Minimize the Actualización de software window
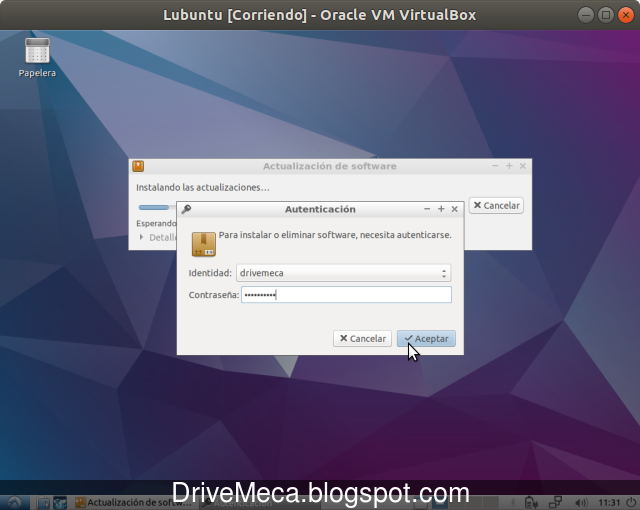This screenshot has width=640, height=510. 495,166
